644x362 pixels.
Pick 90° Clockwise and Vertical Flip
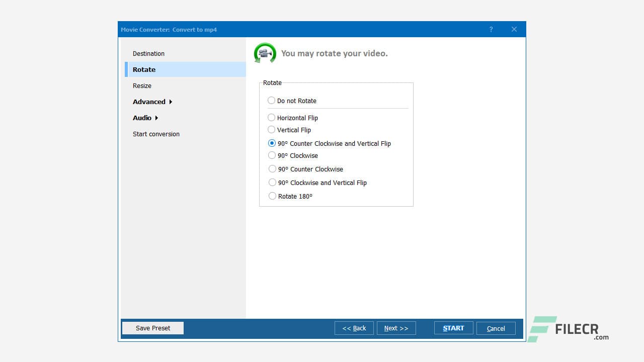[x=272, y=182]
